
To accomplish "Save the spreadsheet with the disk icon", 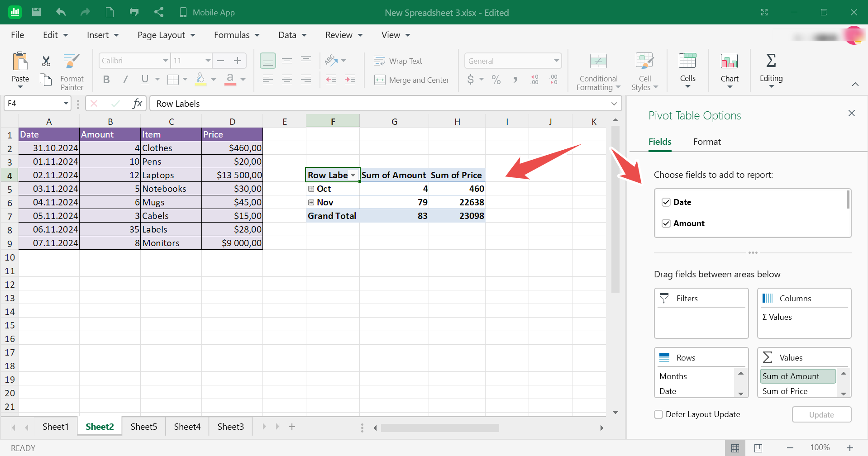I will click(x=37, y=12).
